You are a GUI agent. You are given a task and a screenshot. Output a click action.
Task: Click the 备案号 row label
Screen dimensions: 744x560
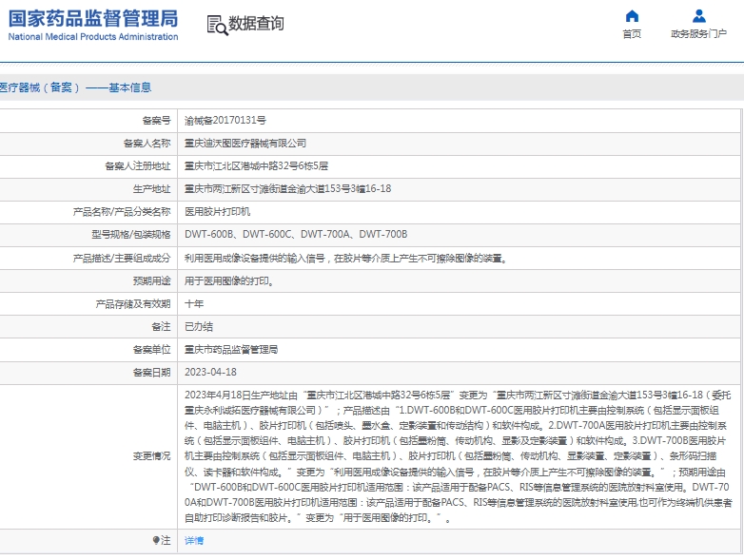click(x=157, y=121)
